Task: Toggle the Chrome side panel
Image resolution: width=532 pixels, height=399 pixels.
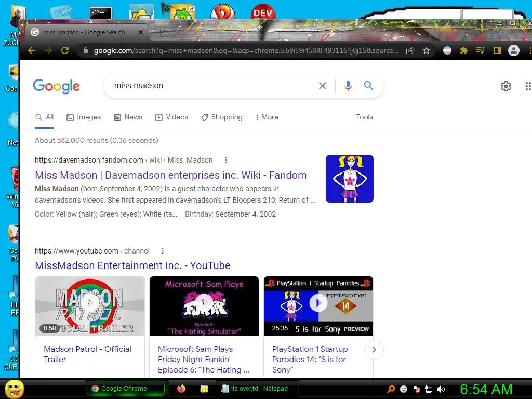Action: tap(497, 50)
